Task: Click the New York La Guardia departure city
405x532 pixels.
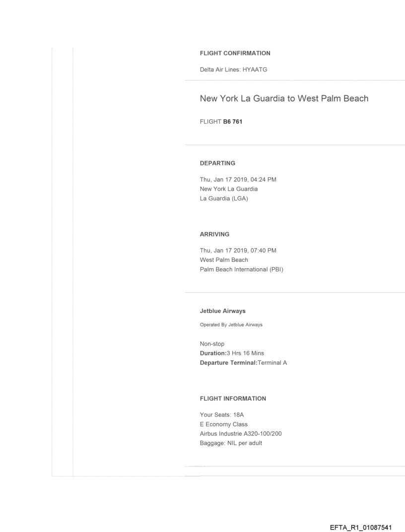Action: coord(228,188)
